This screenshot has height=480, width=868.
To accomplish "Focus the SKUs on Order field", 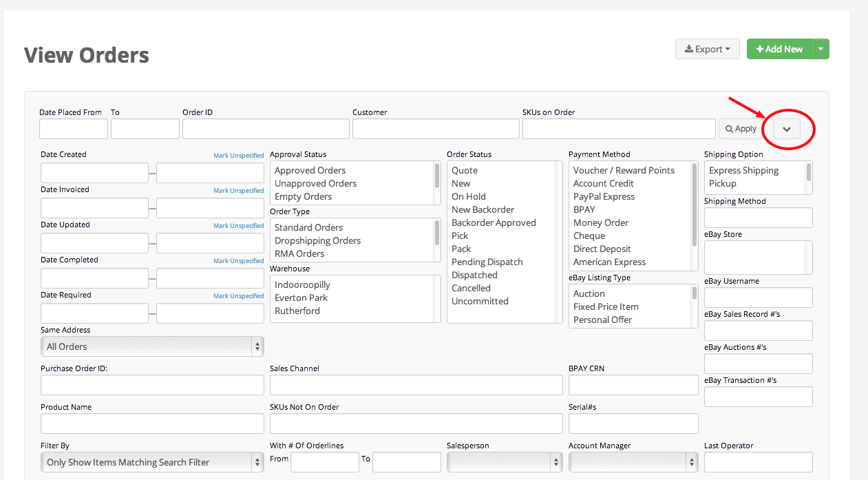I will click(619, 129).
